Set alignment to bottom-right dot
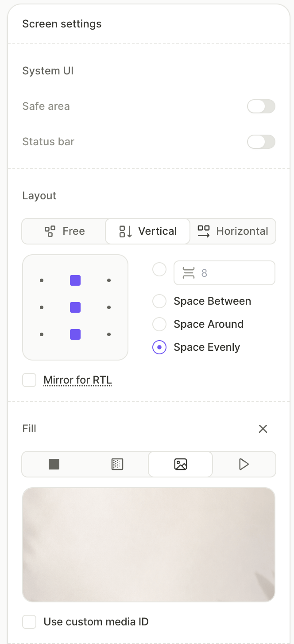The width and height of the screenshot is (294, 644). point(109,334)
